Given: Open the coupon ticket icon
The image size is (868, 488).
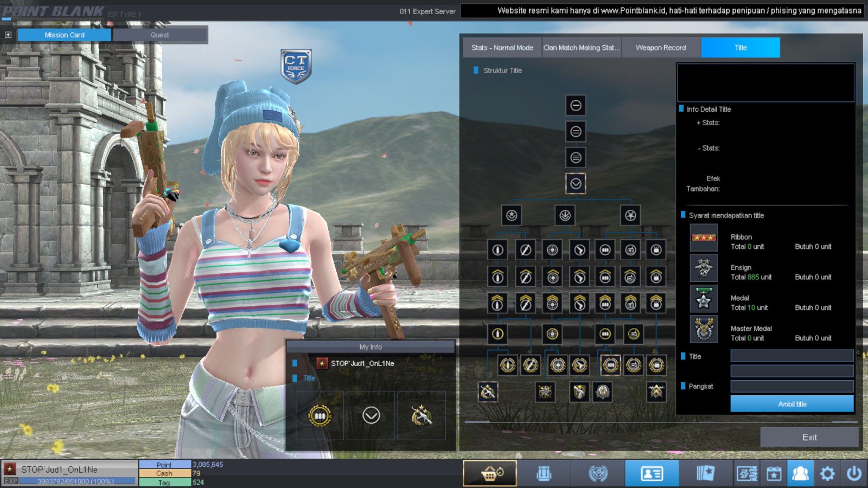Looking at the screenshot, I should point(747,473).
